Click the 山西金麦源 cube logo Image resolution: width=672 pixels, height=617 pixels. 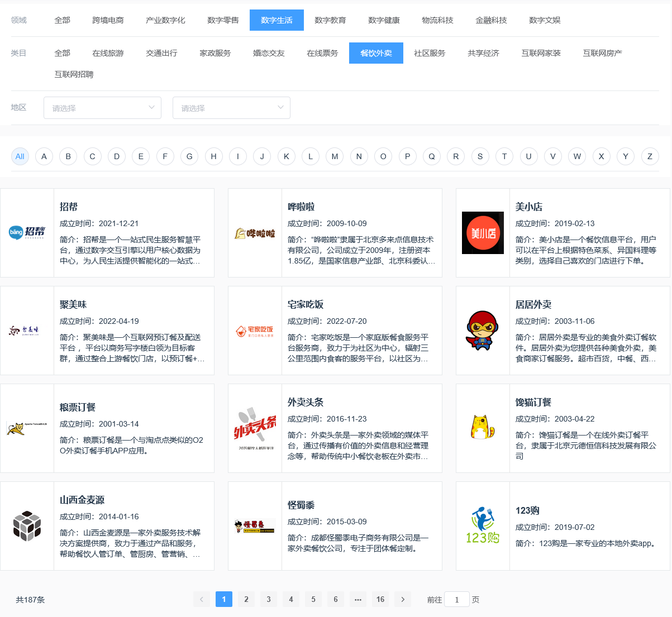(27, 526)
